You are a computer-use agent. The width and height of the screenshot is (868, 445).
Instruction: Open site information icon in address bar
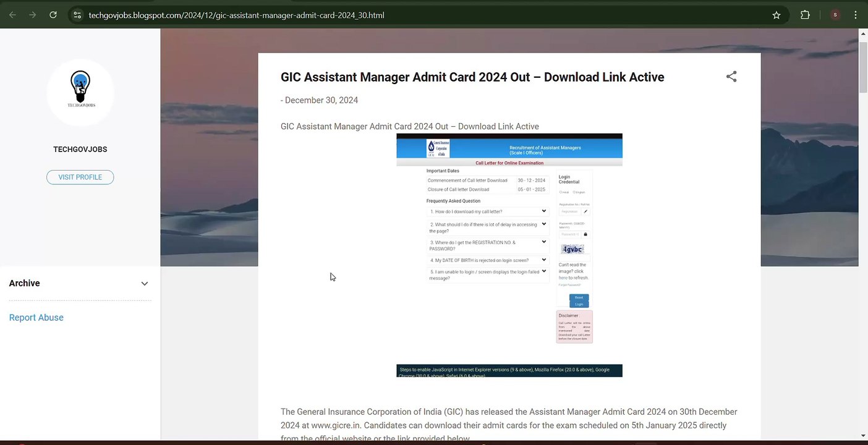[77, 15]
